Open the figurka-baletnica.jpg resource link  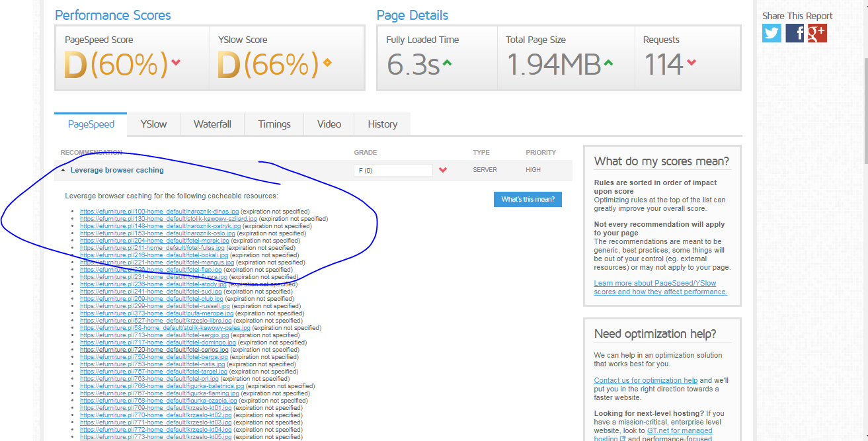tap(162, 386)
